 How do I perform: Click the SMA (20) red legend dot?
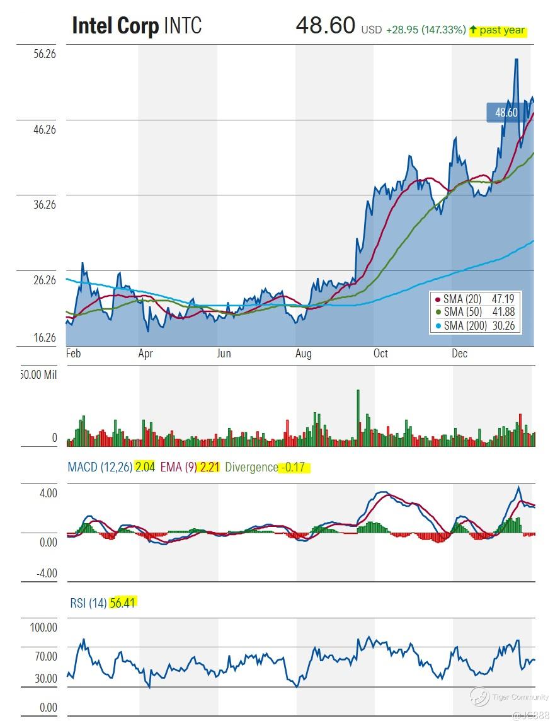[x=438, y=299]
